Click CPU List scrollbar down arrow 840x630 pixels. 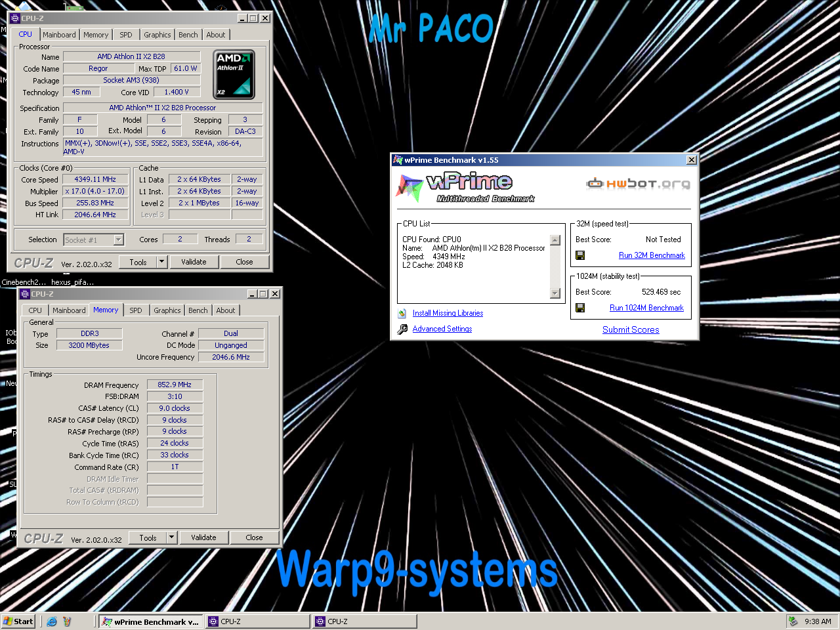[555, 293]
